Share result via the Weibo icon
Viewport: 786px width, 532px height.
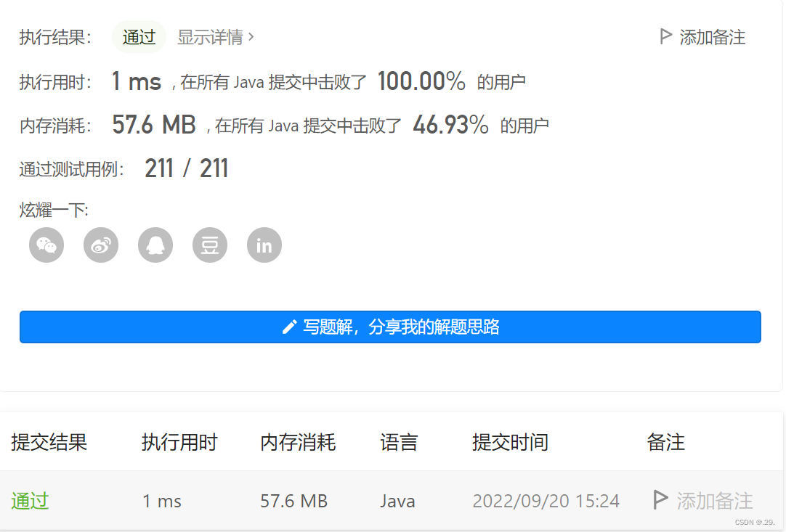click(100, 245)
